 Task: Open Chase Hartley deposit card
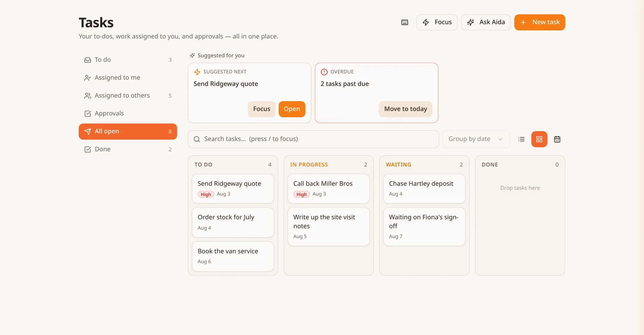pos(424,188)
